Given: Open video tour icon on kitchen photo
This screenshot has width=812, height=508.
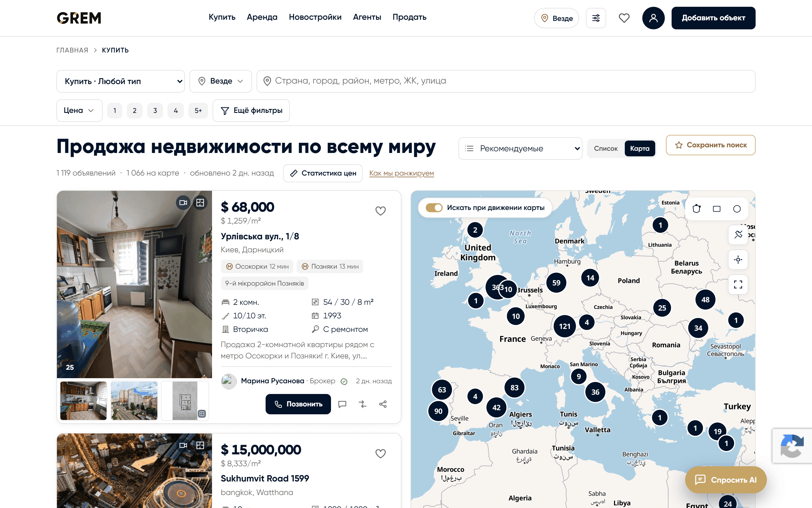Looking at the screenshot, I should pos(183,203).
